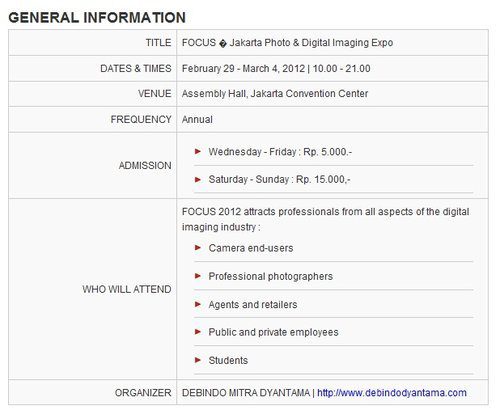Screen dimensions: 500x410
Task: Click the Students list item text
Action: coord(228,360)
